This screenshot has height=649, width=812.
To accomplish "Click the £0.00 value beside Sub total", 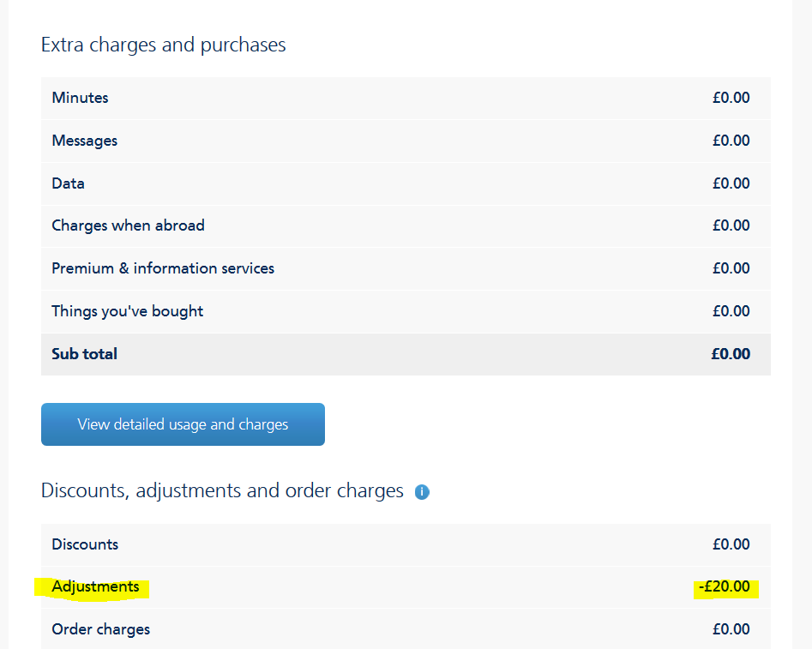I will (x=731, y=353).
